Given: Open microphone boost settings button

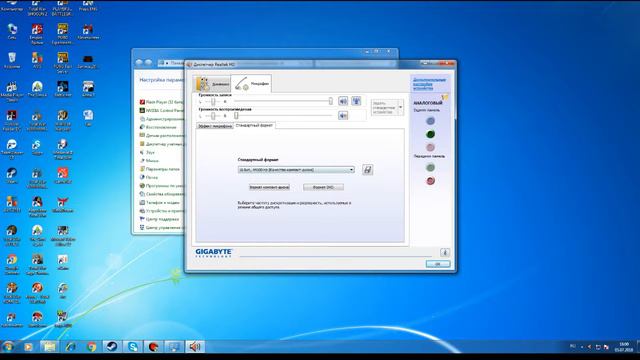Looking at the screenshot, I should pyautogui.click(x=356, y=101).
